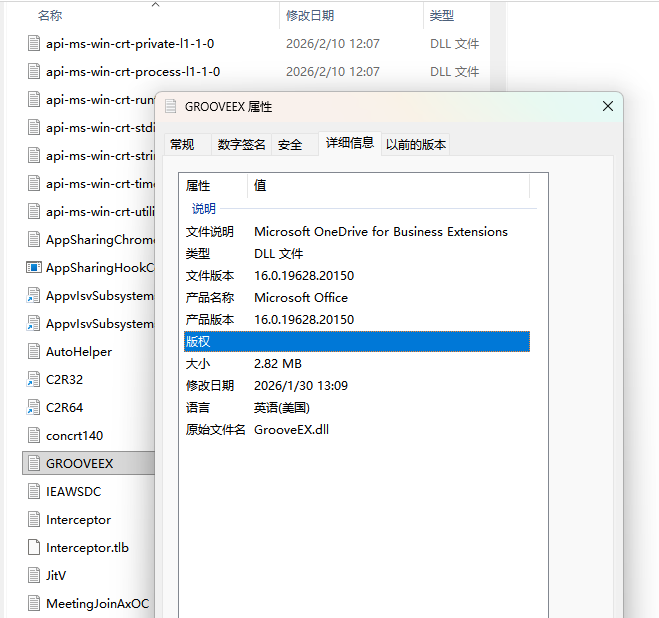This screenshot has width=659, height=618.
Task: Click the GrooveEX.dll original file name
Action: (291, 430)
